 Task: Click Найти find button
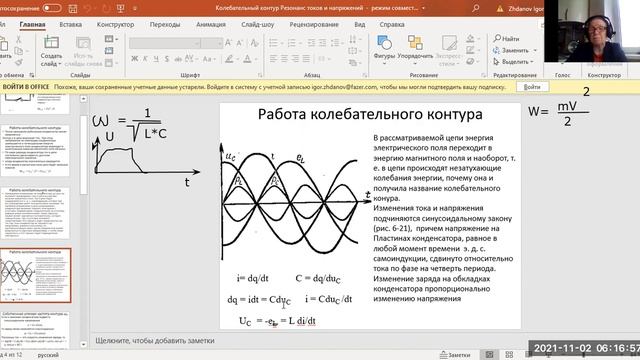tap(506, 39)
